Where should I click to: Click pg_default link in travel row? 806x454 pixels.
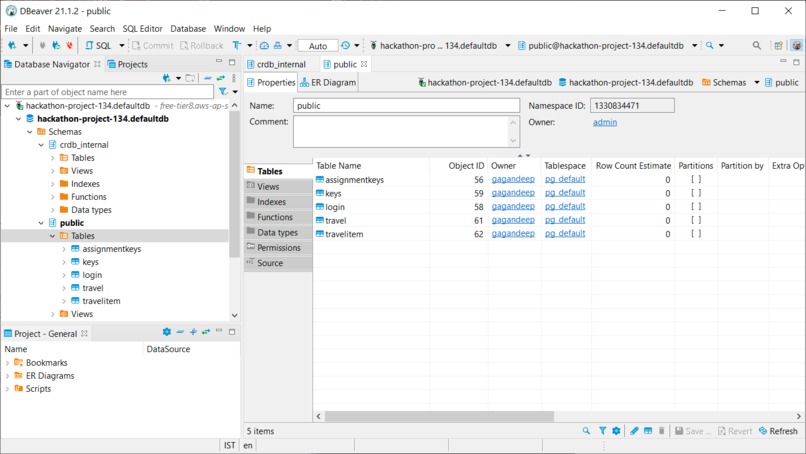click(x=565, y=220)
